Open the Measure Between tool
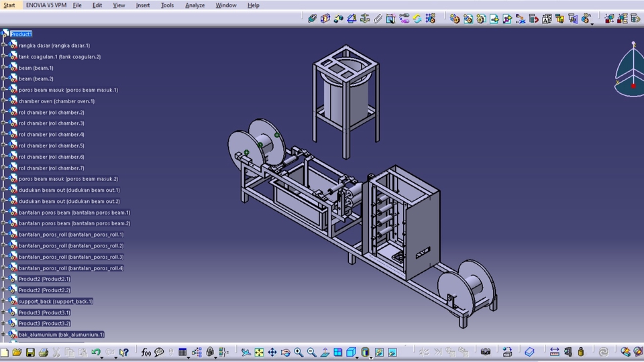The width and height of the screenshot is (644, 362). (554, 352)
